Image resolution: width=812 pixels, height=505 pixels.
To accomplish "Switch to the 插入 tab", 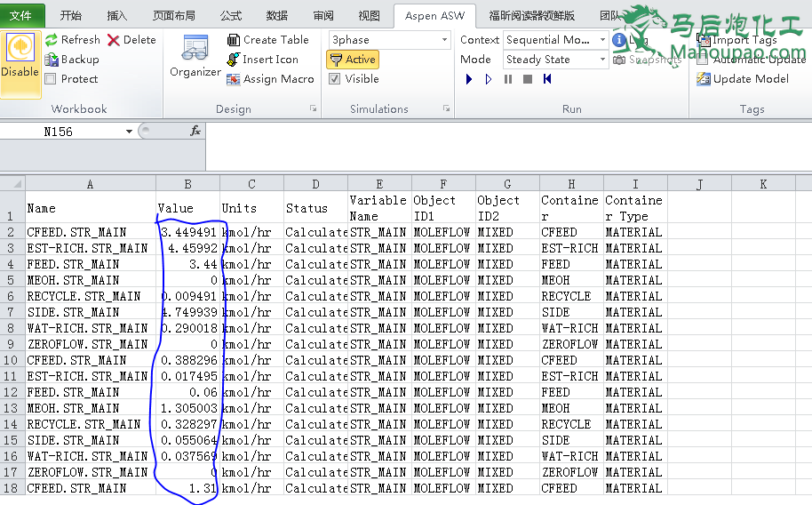I will pos(117,15).
